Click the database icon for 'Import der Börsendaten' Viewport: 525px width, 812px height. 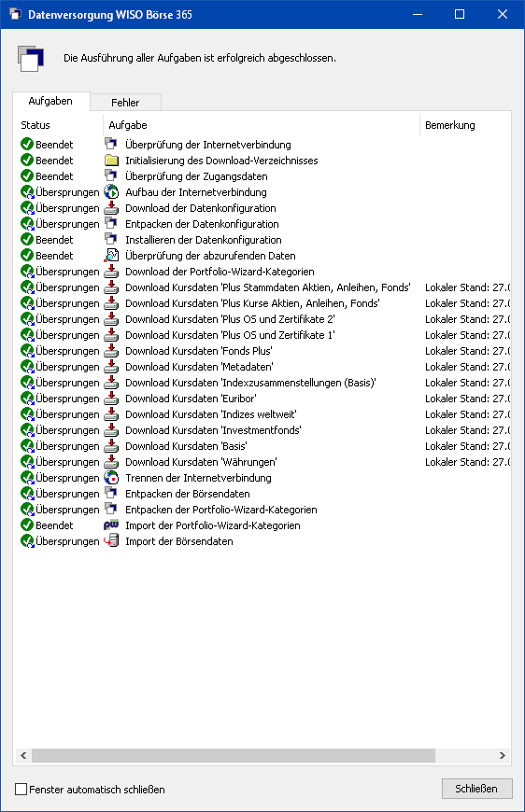(111, 541)
